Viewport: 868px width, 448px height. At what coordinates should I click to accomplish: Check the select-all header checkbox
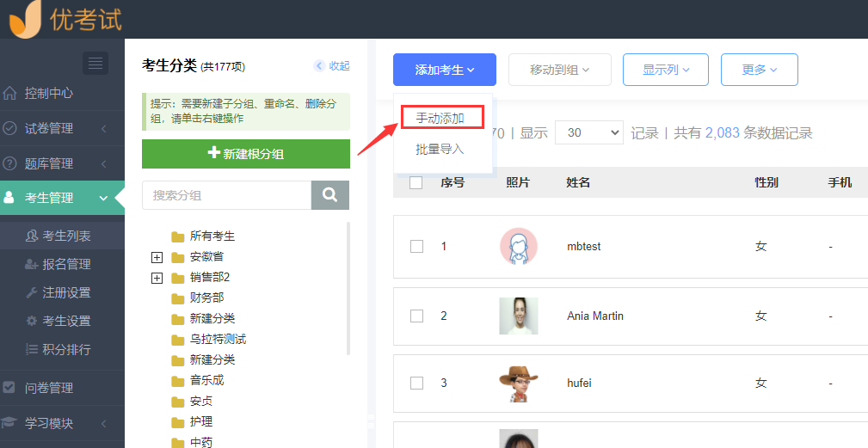pyautogui.click(x=416, y=182)
